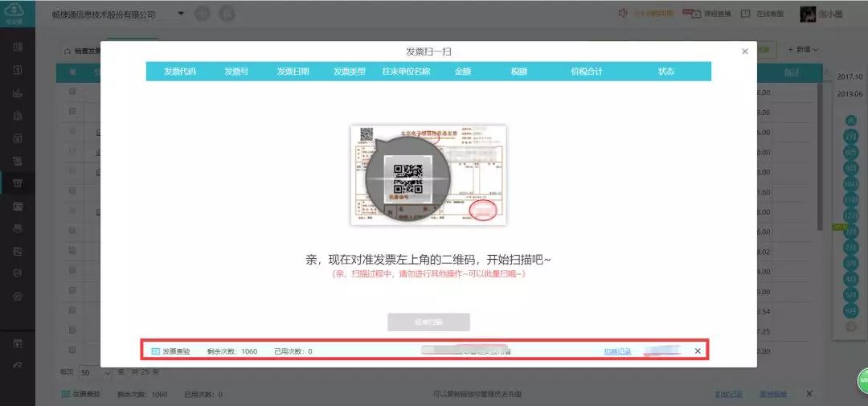This screenshot has height=406, width=868.
Task: Click the 价税合计 column header
Action: coord(587,72)
